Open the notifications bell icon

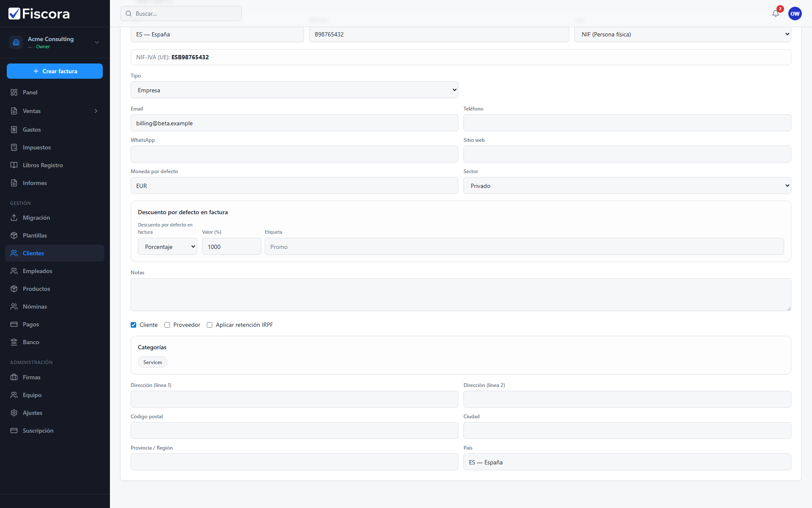point(775,14)
